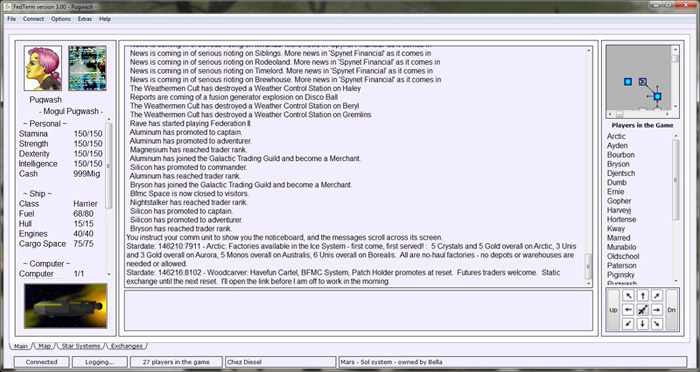The height and width of the screenshot is (372, 700).
Task: Click the Up movement button
Action: [613, 310]
